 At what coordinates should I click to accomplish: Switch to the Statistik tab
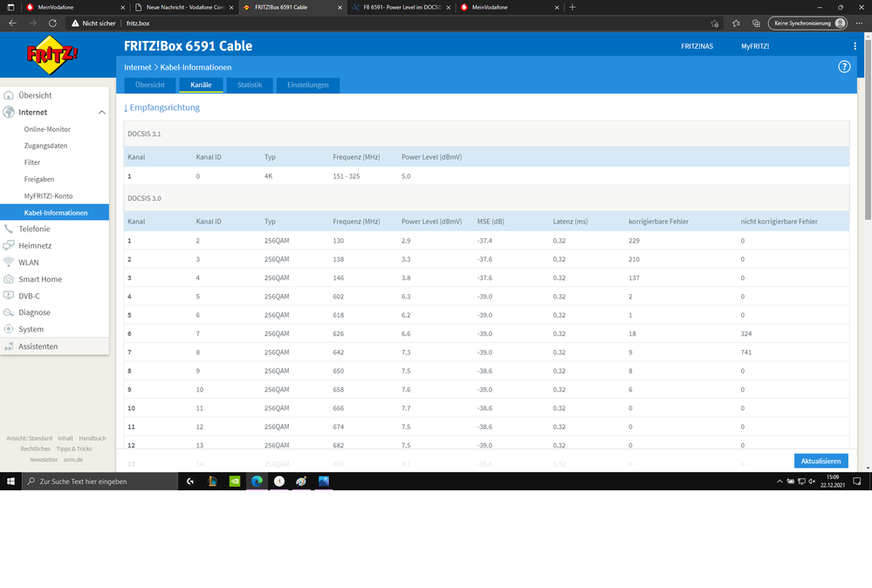tap(249, 85)
